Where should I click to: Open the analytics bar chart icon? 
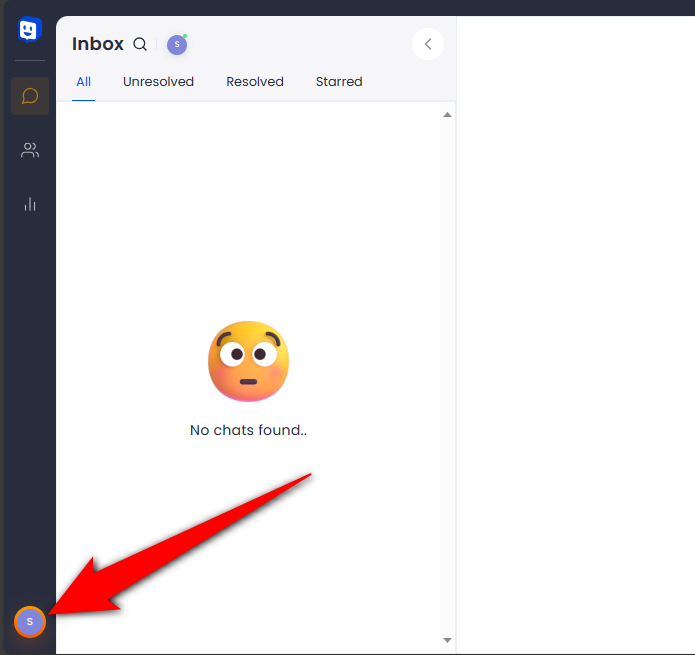coord(30,204)
